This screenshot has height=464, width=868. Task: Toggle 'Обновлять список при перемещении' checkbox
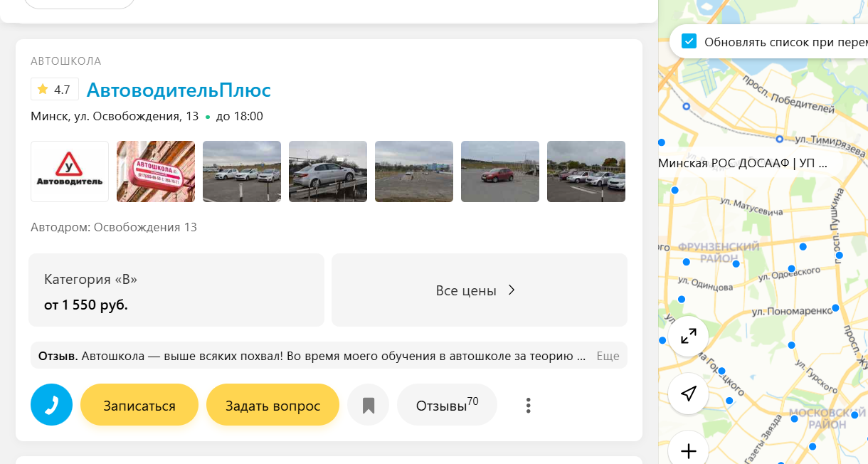click(689, 41)
